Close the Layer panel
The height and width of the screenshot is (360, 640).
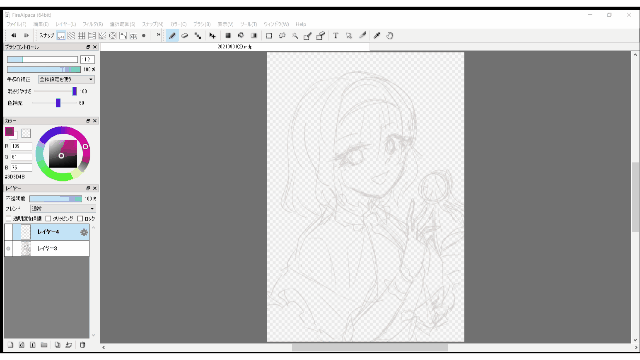95,188
